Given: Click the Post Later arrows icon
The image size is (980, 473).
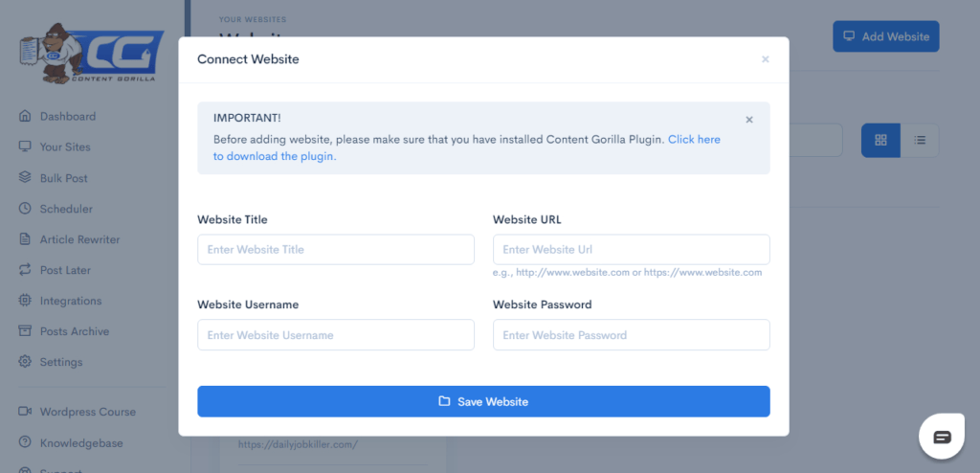Looking at the screenshot, I should pyautogui.click(x=25, y=270).
